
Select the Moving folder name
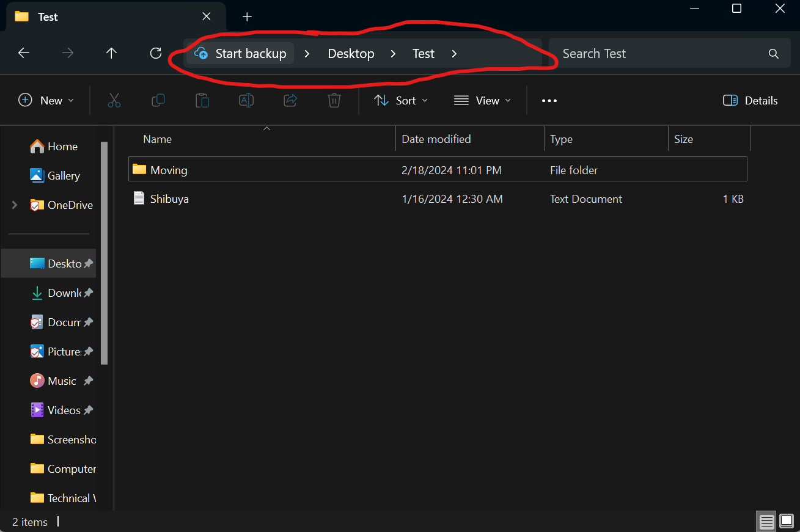[x=169, y=170]
